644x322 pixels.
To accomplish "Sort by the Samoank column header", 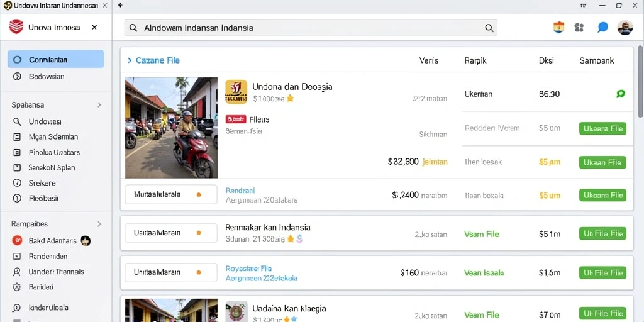I will click(x=596, y=60).
